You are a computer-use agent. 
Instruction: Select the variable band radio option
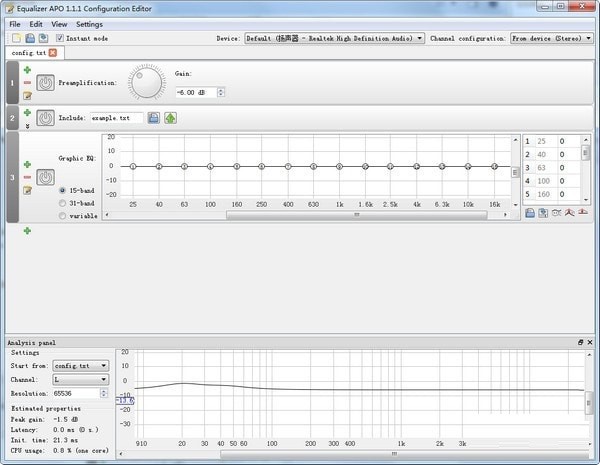pos(64,215)
